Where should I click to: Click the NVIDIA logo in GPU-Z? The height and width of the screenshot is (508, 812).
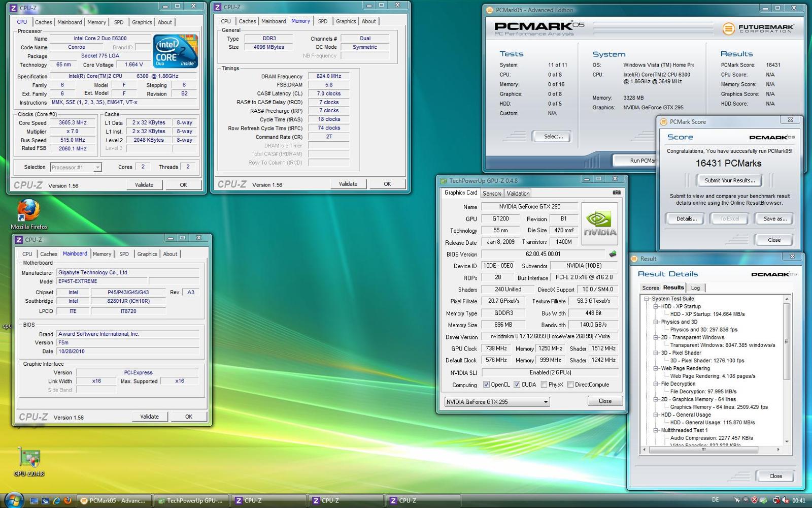600,224
